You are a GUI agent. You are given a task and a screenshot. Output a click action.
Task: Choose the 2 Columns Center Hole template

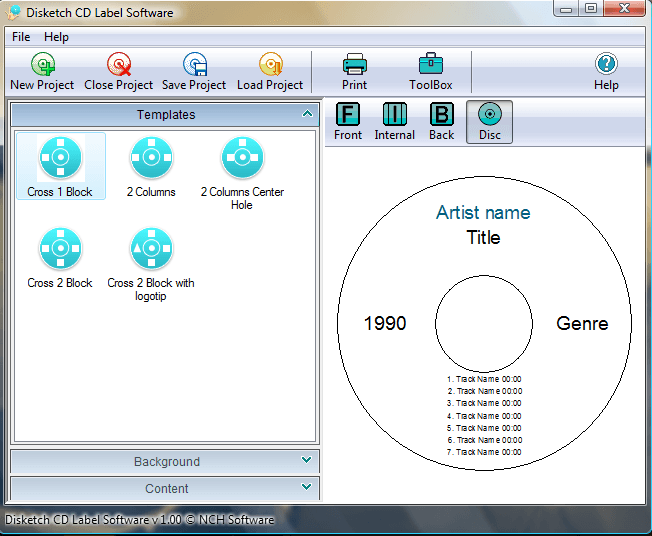242,173
